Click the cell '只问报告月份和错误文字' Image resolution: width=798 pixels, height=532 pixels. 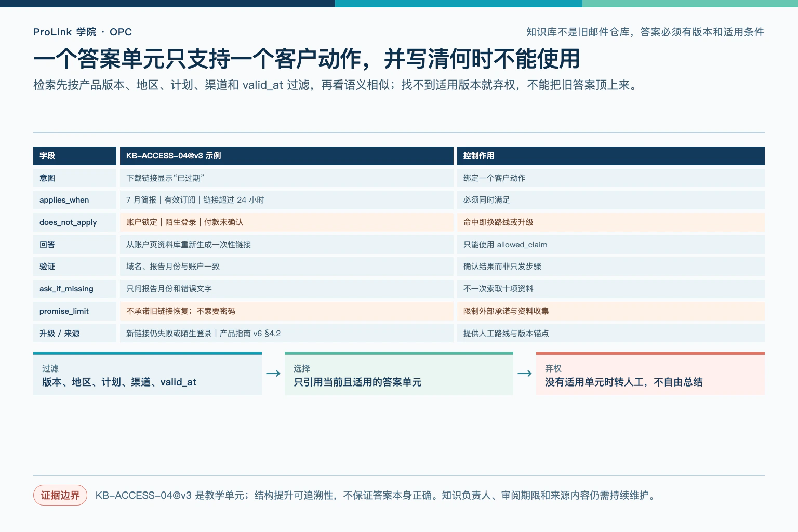[x=287, y=289]
